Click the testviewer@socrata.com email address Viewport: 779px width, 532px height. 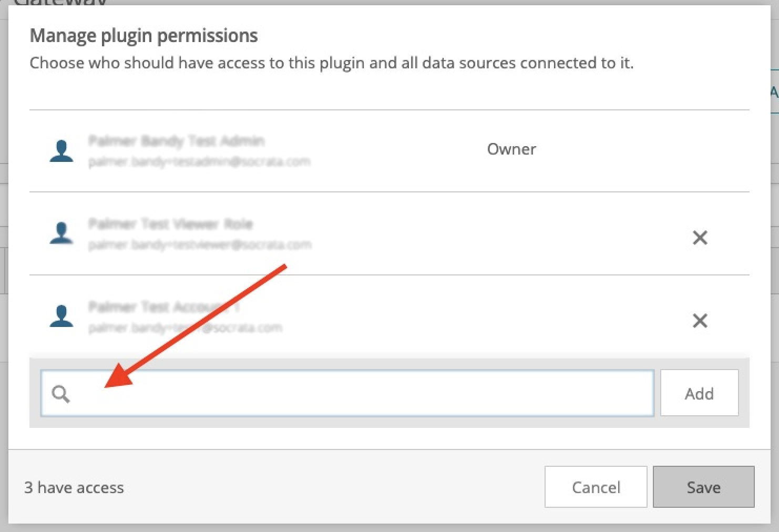(x=200, y=244)
